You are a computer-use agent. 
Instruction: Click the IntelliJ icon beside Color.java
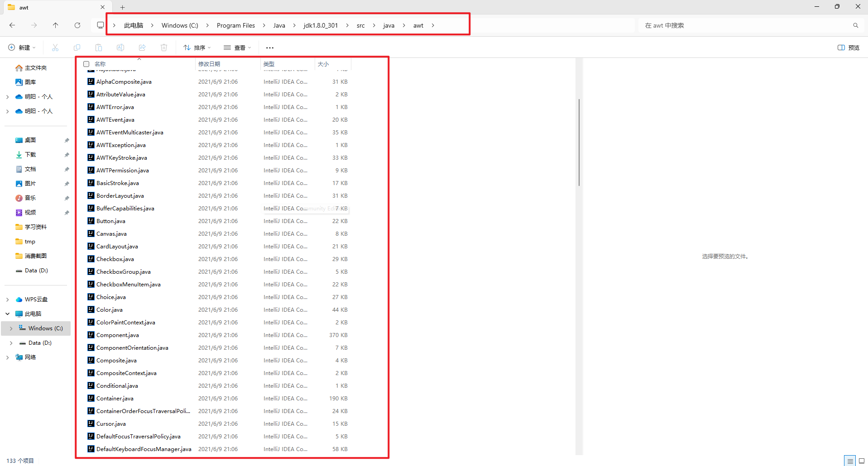click(91, 310)
